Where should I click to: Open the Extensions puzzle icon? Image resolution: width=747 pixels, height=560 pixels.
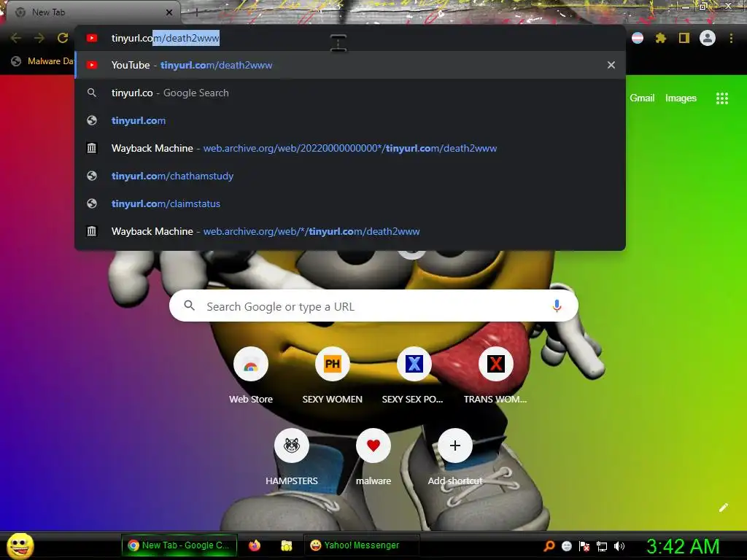click(660, 38)
